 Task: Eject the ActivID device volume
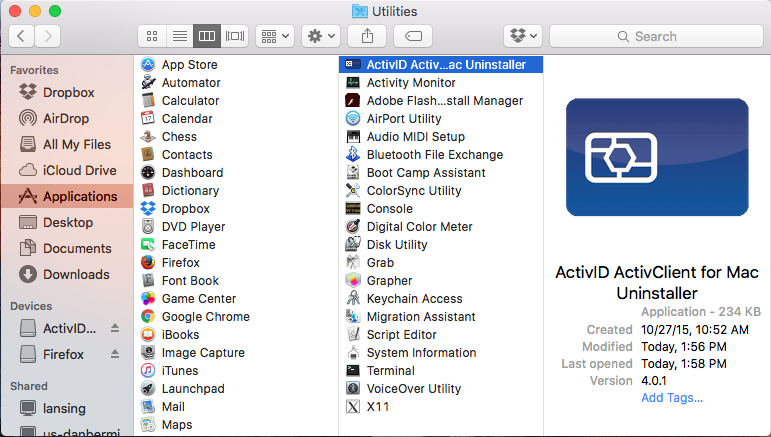coord(115,329)
